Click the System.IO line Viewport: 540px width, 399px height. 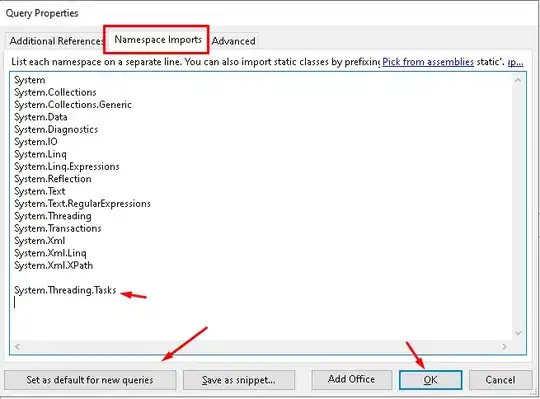36,142
